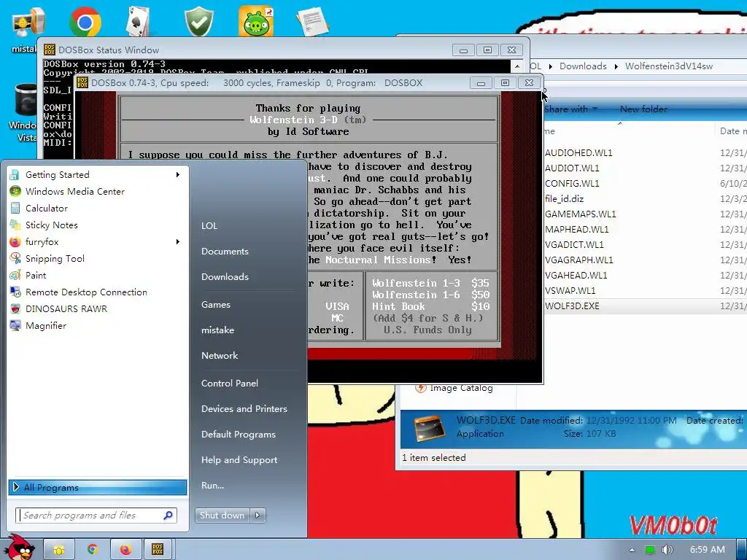Open Devices and Printers
The width and height of the screenshot is (747, 560).
point(244,409)
